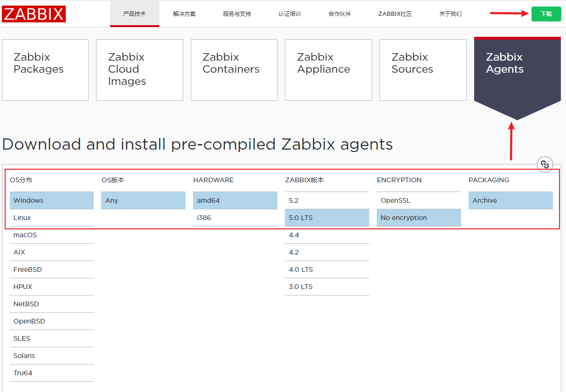
Task: Select Zabbix version 5.2
Action: [326, 200]
